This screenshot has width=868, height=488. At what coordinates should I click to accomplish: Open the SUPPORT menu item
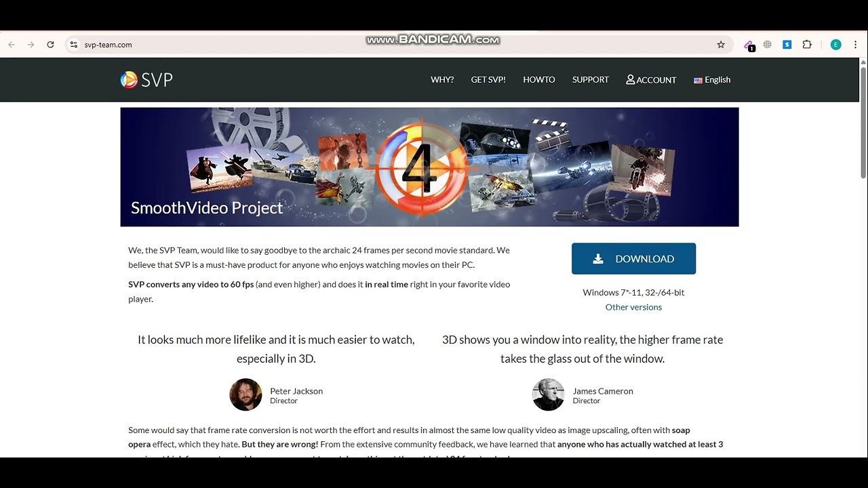[x=591, y=80]
